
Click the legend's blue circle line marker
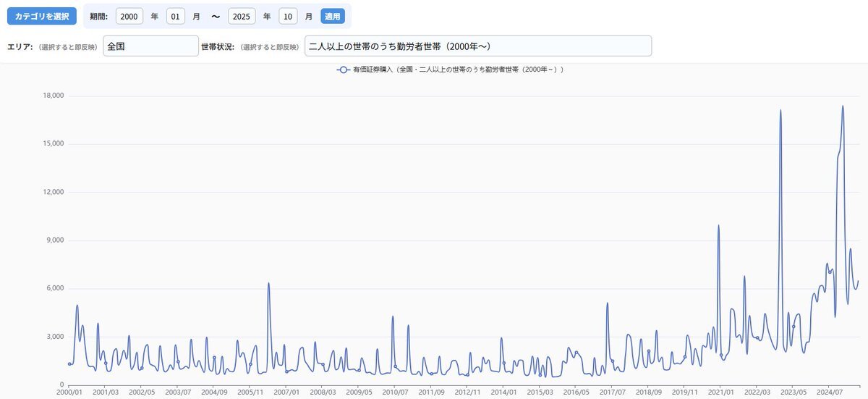point(343,70)
